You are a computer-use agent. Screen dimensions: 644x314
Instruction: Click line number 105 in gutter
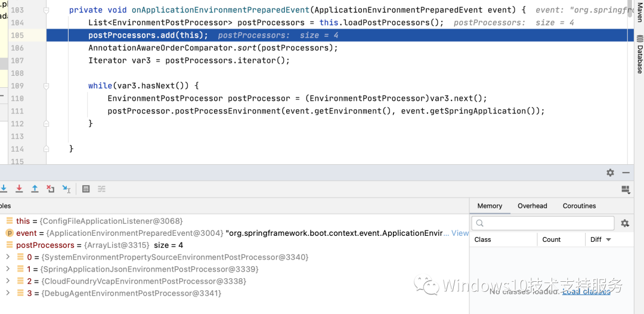(x=17, y=35)
